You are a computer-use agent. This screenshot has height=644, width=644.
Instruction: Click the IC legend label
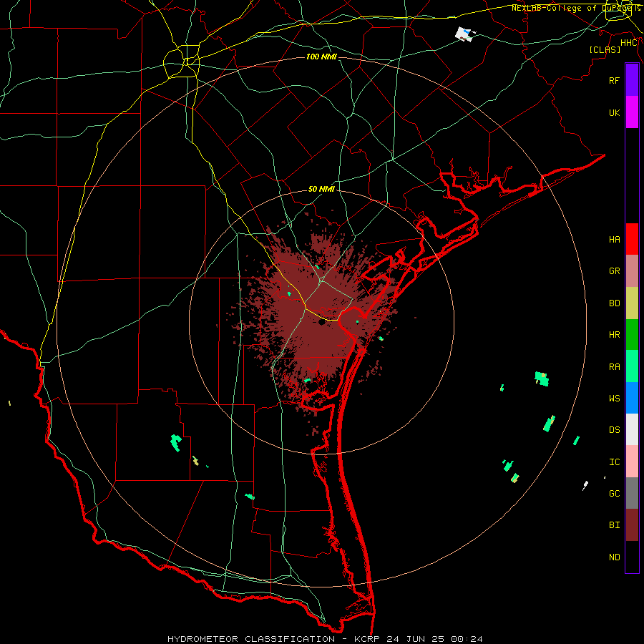click(615, 462)
